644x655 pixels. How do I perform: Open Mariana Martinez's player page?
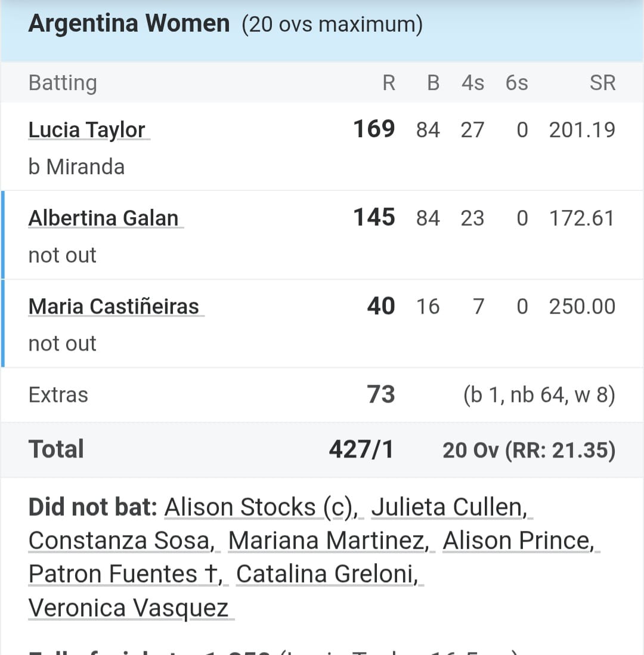[x=329, y=541]
